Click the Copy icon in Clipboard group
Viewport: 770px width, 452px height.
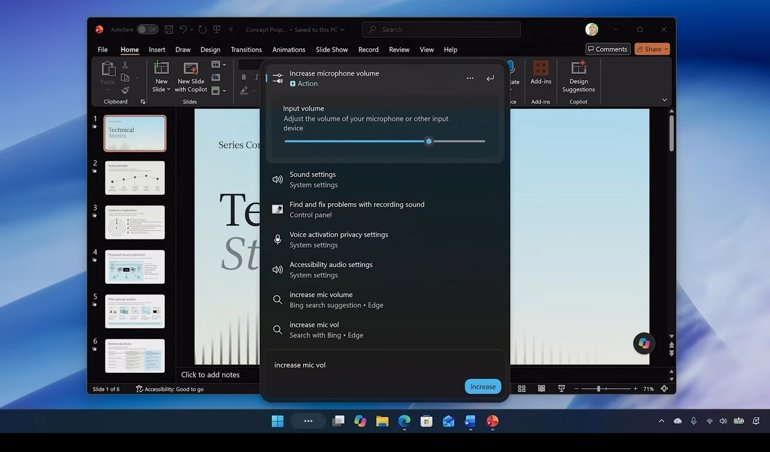pos(125,78)
